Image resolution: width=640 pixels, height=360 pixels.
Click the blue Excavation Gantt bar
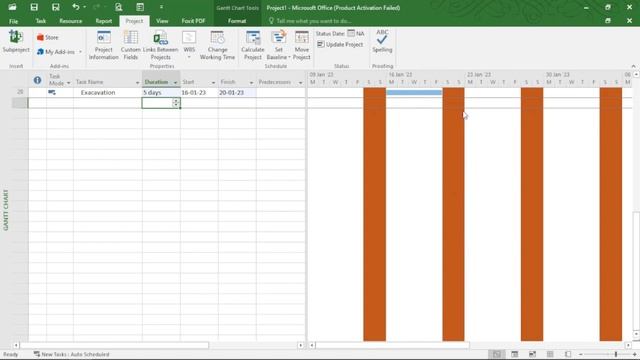(x=414, y=93)
